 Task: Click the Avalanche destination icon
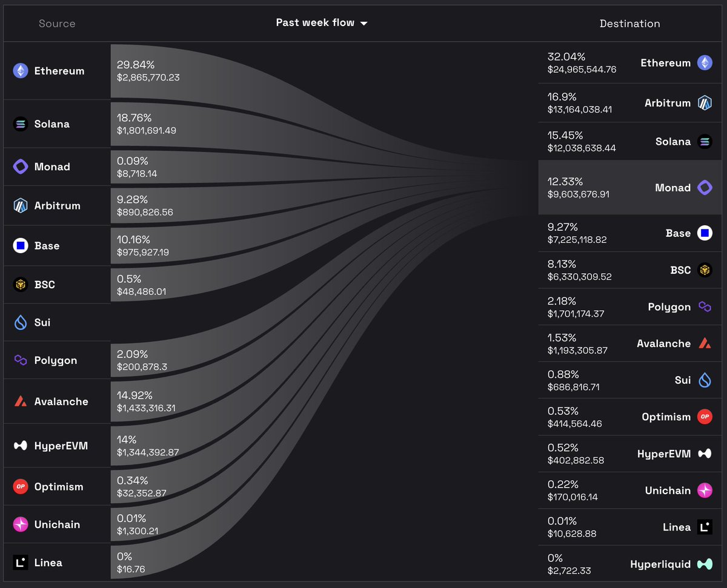[705, 343]
